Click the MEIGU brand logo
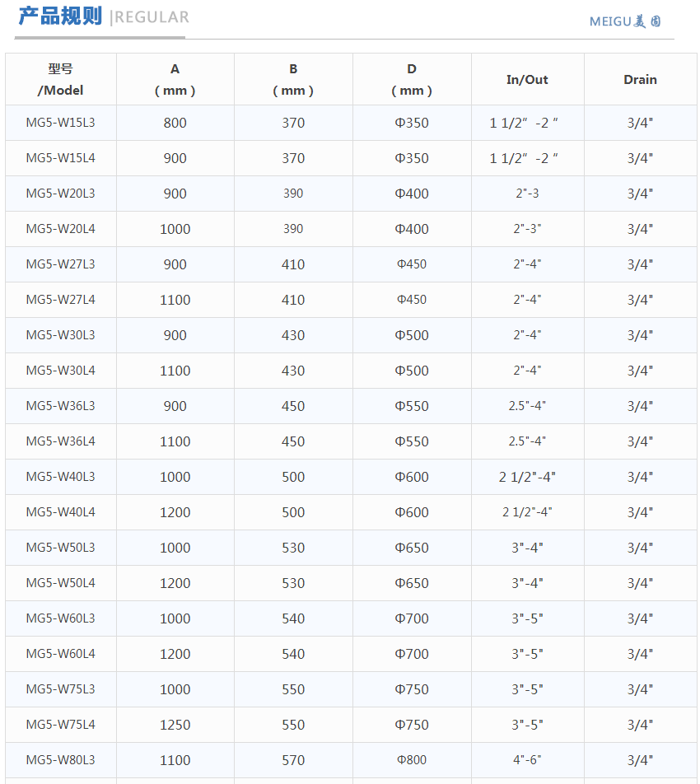Screen dimensions: 700x784 pos(625,21)
